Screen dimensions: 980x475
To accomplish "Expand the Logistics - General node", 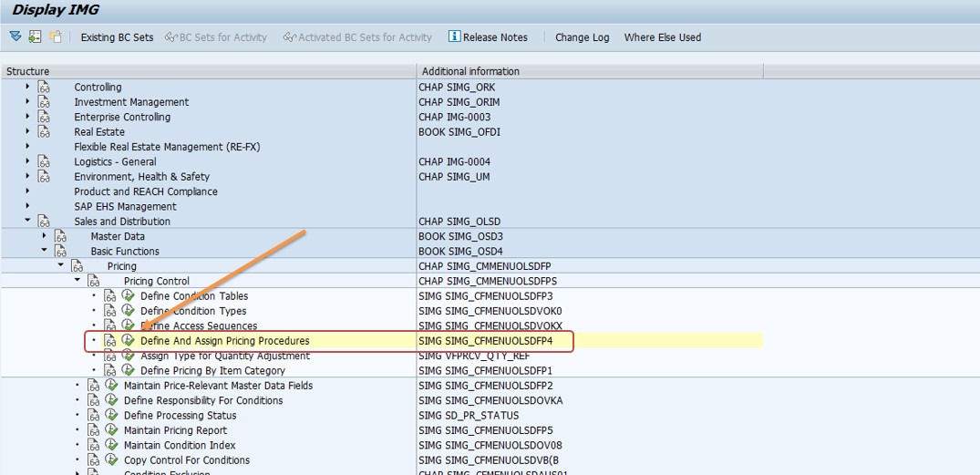I will click(27, 162).
